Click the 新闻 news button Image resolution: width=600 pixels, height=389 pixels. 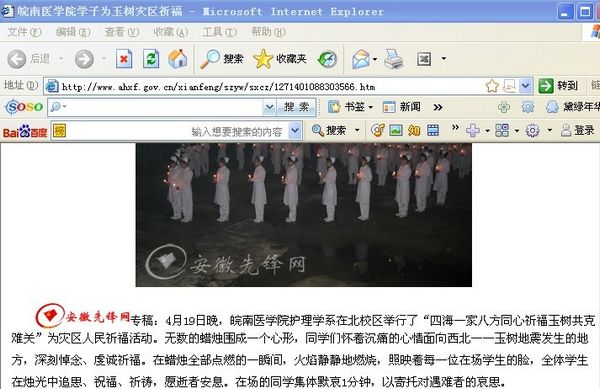click(402, 107)
